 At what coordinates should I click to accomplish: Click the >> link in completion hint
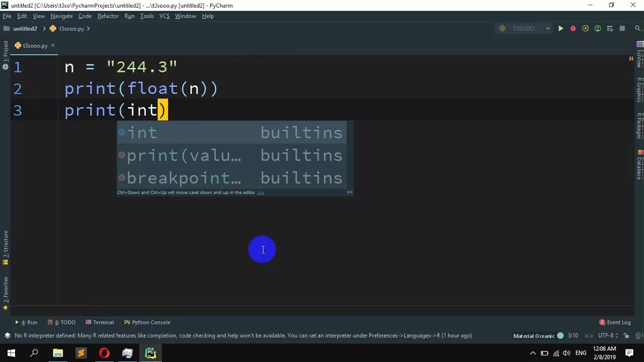coord(261,193)
